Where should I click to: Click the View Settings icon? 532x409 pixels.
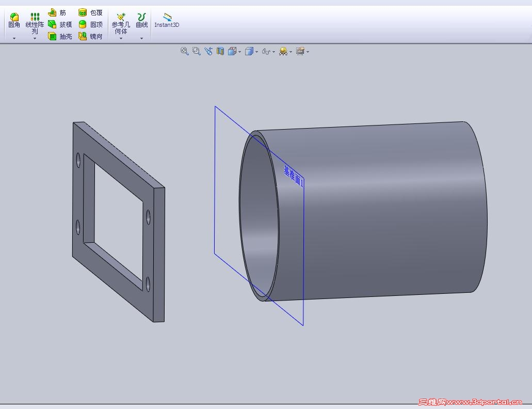point(300,51)
